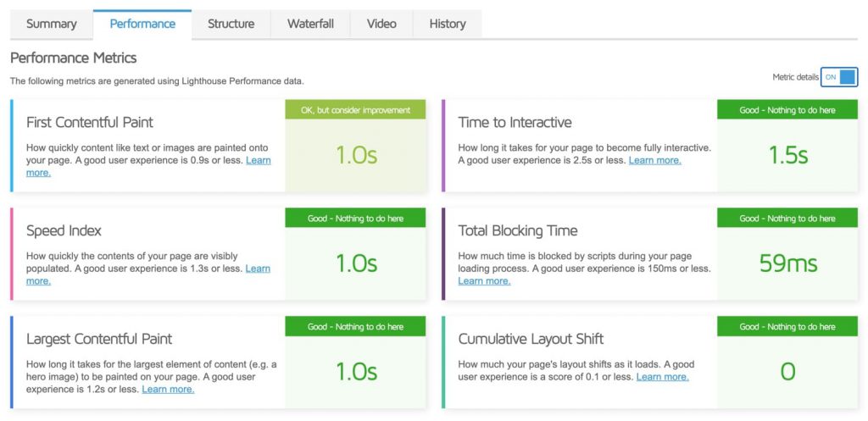Viewport: 868px width, 421px height.
Task: Click the Total Blocking Time heading
Action: pos(518,230)
